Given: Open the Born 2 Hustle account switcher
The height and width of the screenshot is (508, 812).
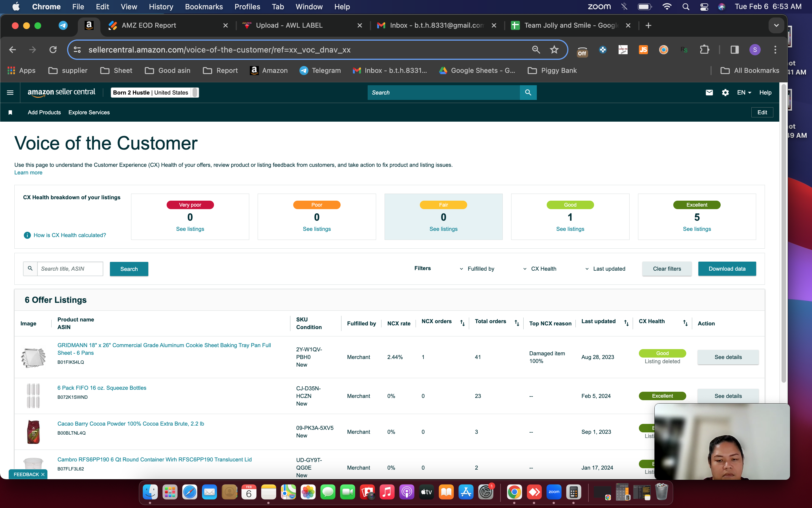Looking at the screenshot, I should pyautogui.click(x=155, y=92).
